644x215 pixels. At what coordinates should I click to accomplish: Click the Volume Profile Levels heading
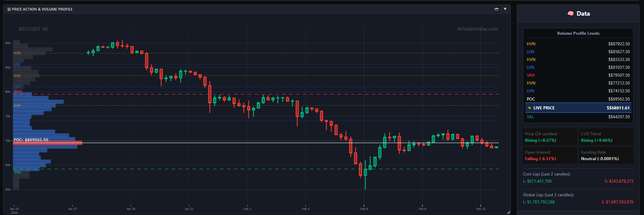click(578, 33)
